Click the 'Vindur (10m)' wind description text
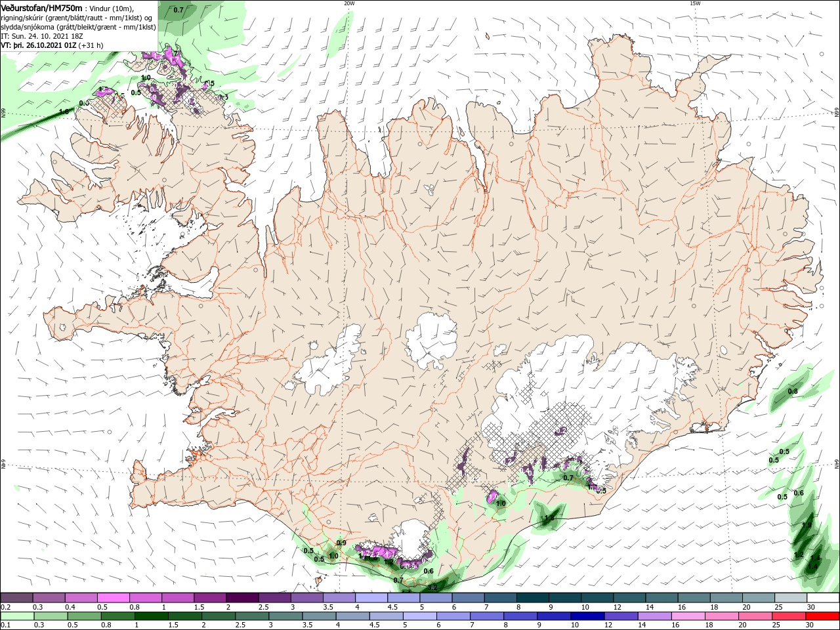This screenshot has width=840, height=630. (x=111, y=8)
